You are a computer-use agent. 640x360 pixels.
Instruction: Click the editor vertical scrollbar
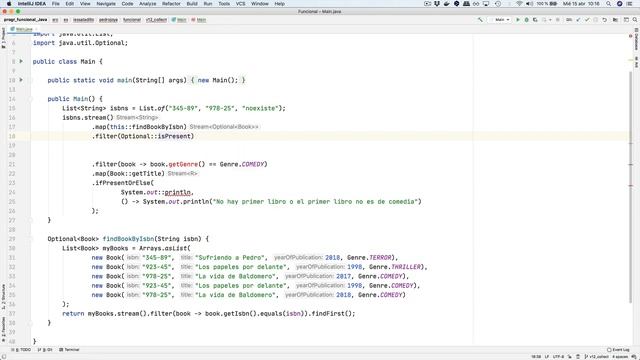tap(631, 187)
